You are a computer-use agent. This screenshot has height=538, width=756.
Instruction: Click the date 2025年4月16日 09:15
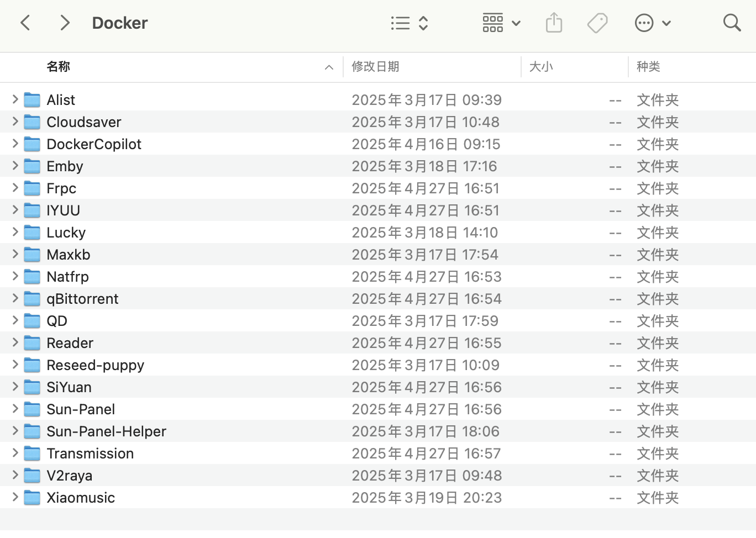pos(426,144)
